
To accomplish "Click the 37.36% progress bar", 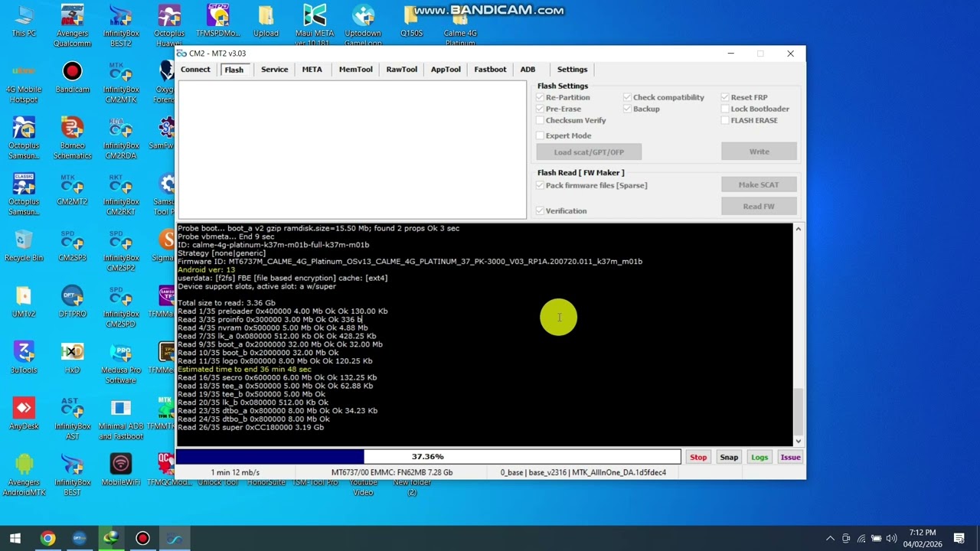I will click(428, 457).
